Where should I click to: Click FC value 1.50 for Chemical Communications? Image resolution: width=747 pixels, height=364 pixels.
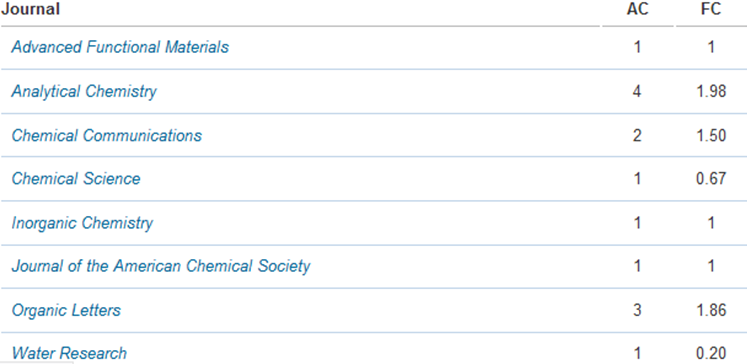[711, 135]
